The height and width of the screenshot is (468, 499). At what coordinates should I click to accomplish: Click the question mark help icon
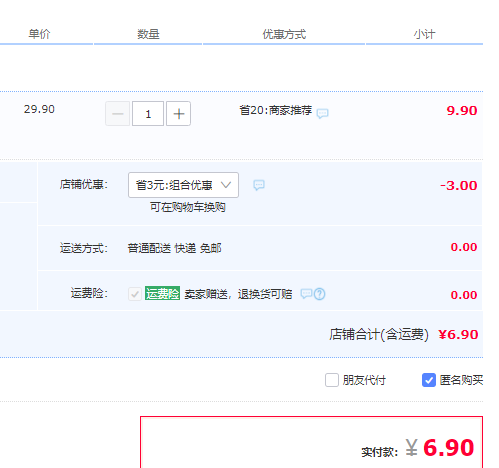tap(319, 294)
